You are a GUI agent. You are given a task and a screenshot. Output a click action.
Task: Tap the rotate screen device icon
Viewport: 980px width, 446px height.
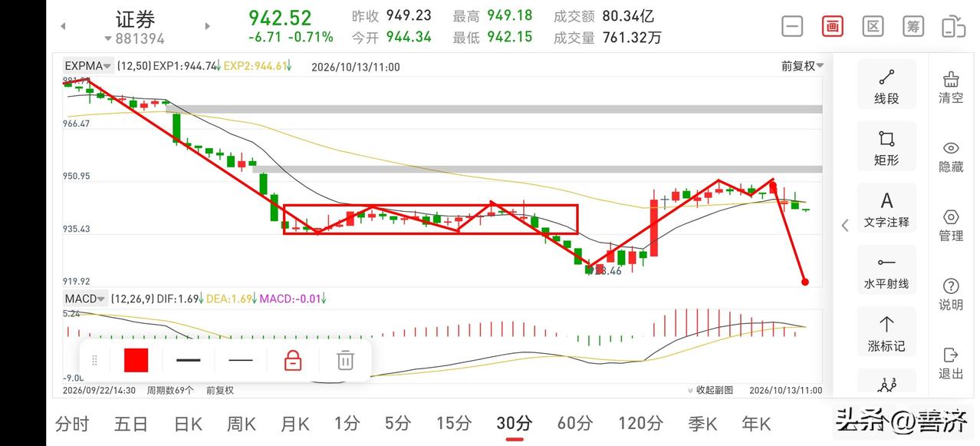pyautogui.click(x=953, y=26)
